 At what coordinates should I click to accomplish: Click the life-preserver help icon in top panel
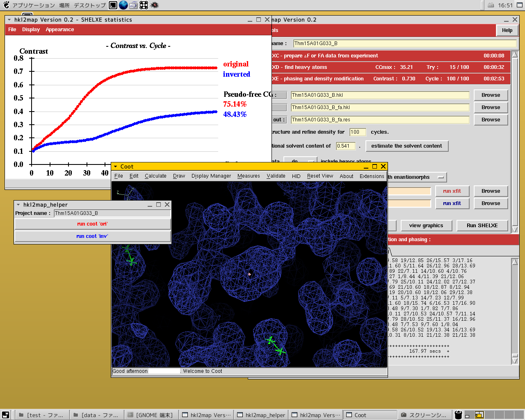pyautogui.click(x=144, y=5)
